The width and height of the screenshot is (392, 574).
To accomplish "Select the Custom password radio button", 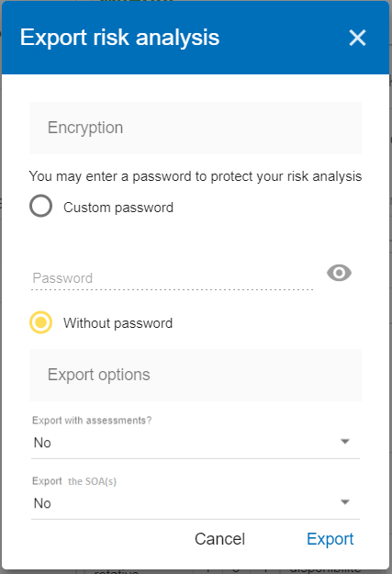I will coord(40,206).
